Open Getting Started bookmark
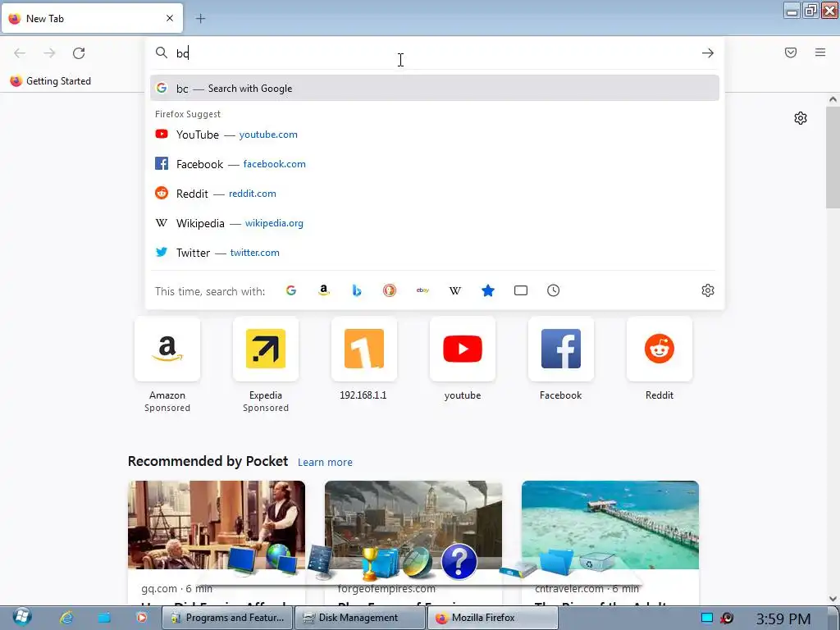The width and height of the screenshot is (840, 630). pos(50,81)
